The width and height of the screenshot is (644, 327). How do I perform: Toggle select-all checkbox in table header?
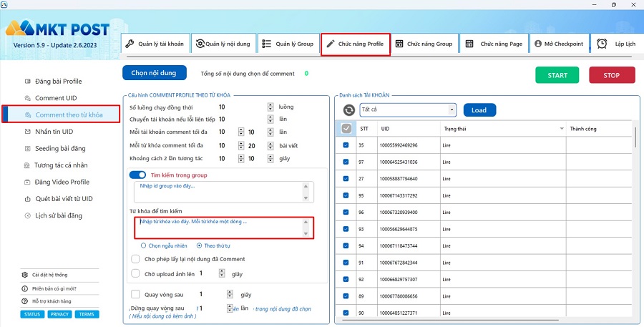point(346,129)
